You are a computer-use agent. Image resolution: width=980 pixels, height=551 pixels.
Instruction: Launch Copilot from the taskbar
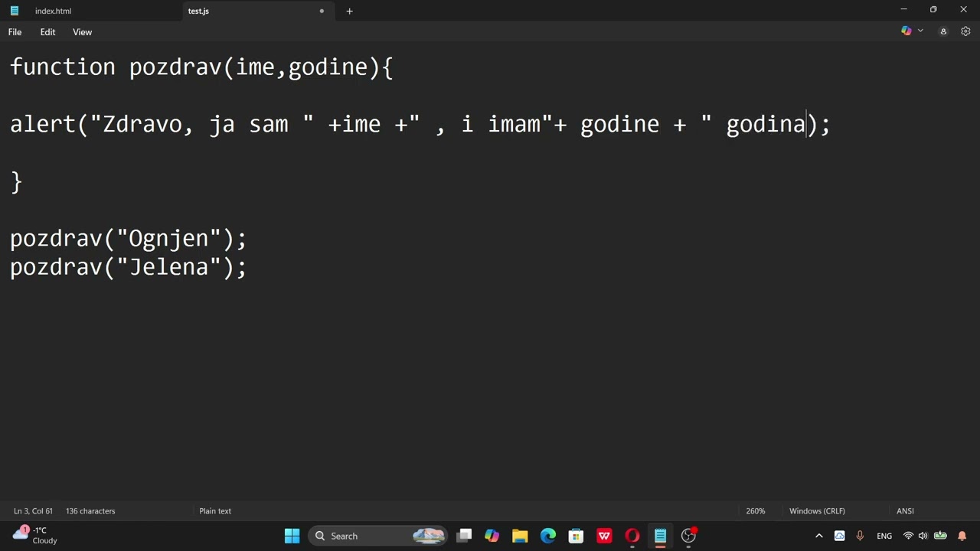(x=492, y=536)
